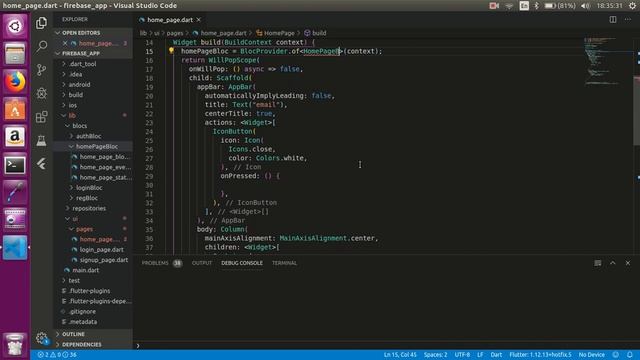
Task: Click Visual Studio Code icon in dock
Action: [15, 248]
